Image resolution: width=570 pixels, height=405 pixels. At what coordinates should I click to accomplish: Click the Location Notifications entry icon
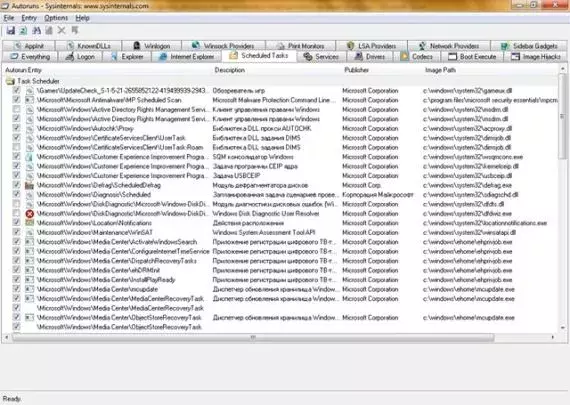tap(29, 223)
